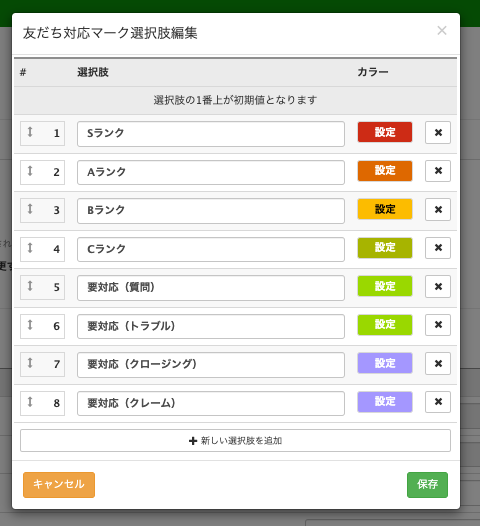
Task: Open the green color setting for 要対応（トラブル）
Action: tap(385, 325)
